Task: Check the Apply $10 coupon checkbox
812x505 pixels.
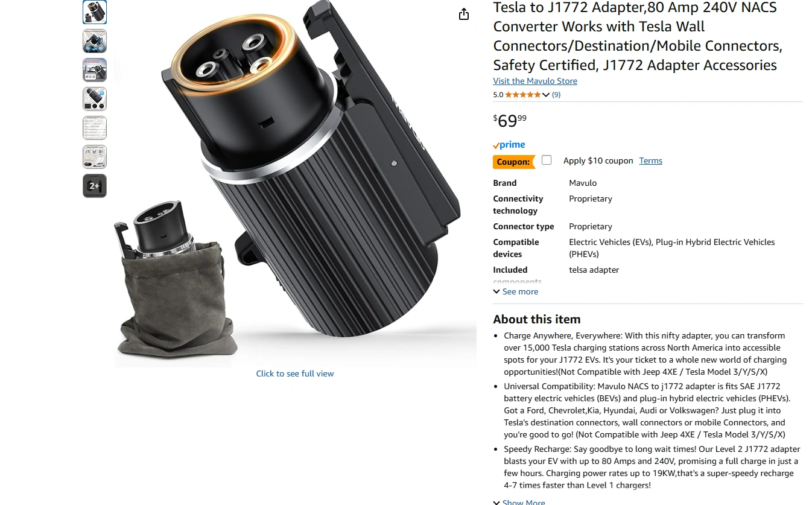Action: click(547, 160)
